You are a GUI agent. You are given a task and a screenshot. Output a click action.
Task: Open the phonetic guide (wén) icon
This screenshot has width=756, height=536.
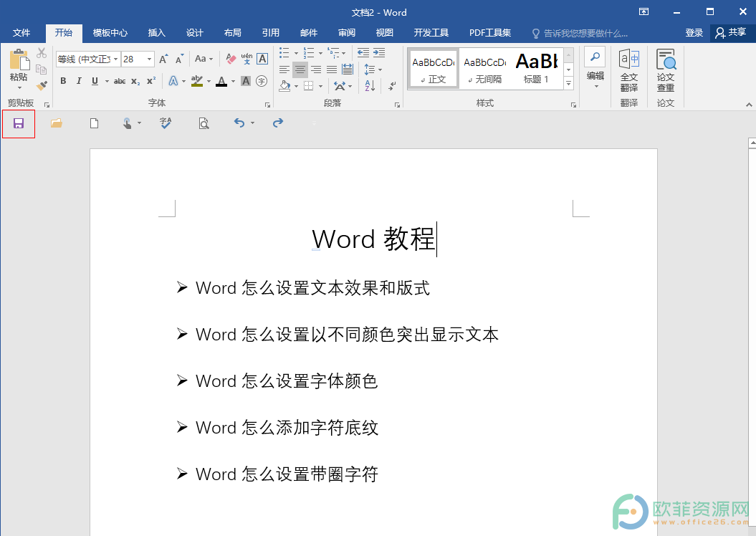click(247, 59)
